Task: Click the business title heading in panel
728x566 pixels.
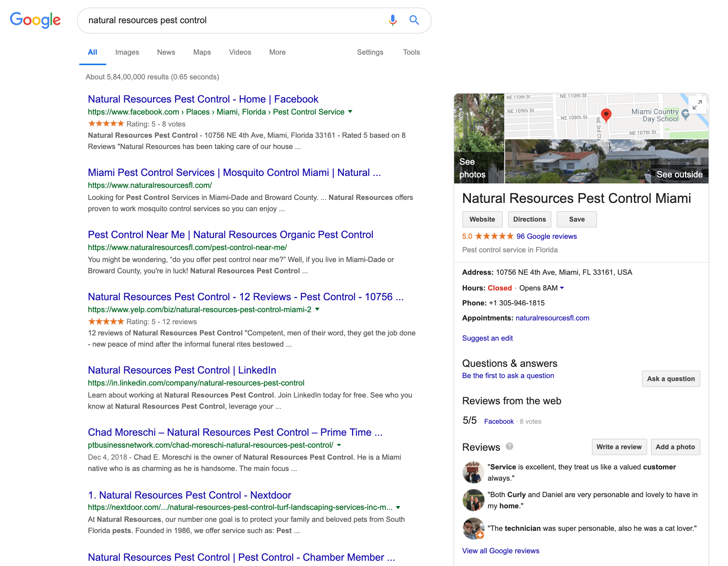Action: pyautogui.click(x=576, y=198)
